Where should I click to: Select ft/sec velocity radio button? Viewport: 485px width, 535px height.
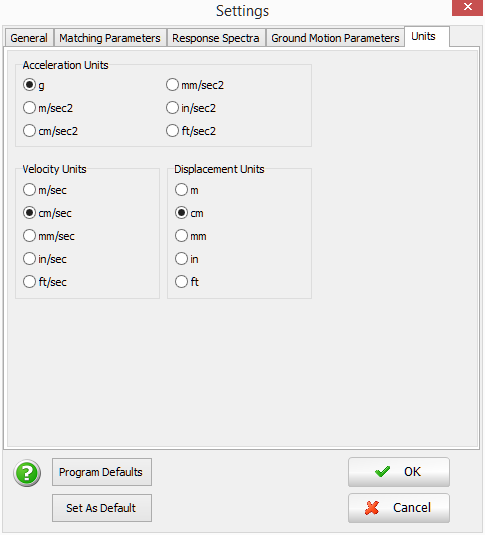click(45, 282)
